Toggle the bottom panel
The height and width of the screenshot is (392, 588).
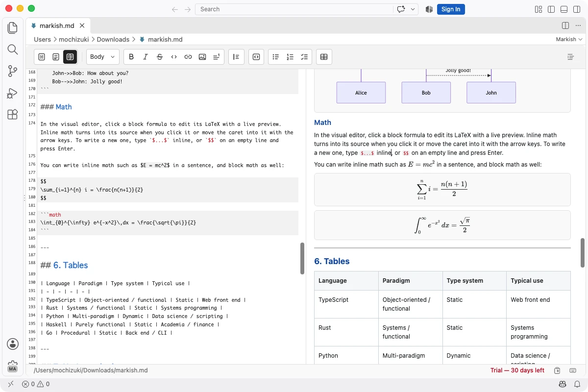(564, 9)
